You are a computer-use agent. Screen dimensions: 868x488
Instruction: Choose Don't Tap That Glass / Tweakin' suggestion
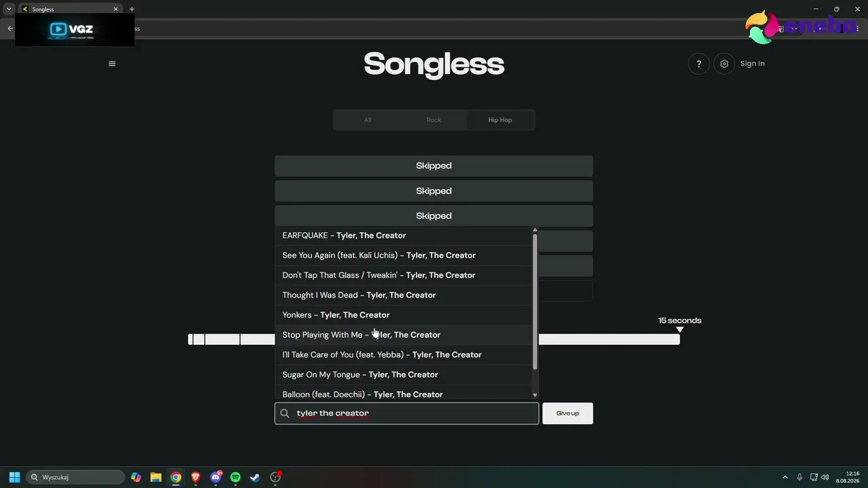click(404, 275)
